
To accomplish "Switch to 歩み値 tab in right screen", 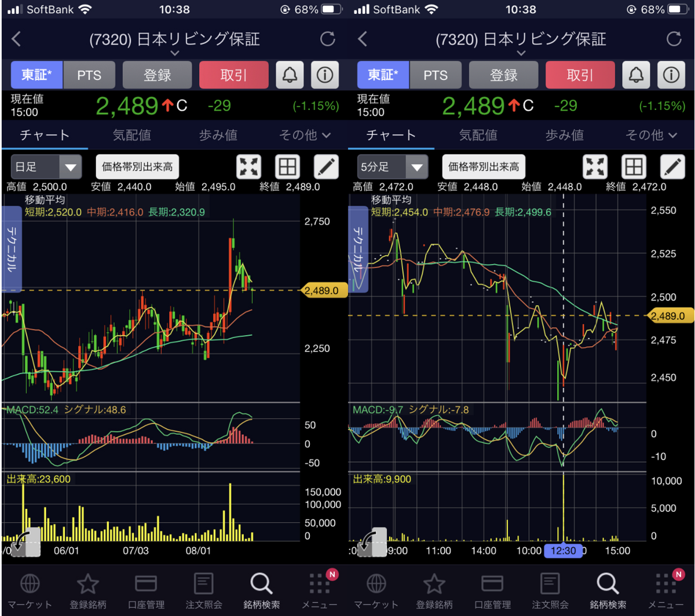I will (x=565, y=135).
